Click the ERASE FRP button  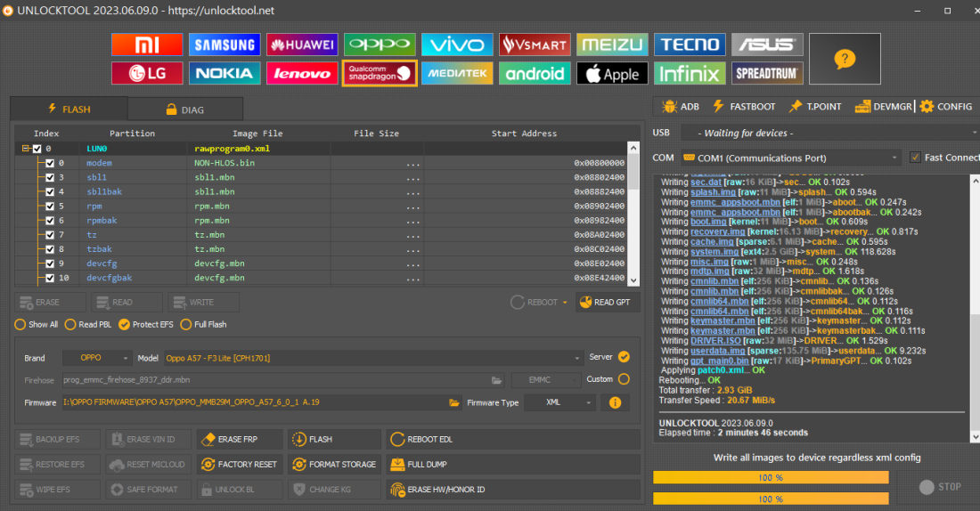tap(240, 439)
